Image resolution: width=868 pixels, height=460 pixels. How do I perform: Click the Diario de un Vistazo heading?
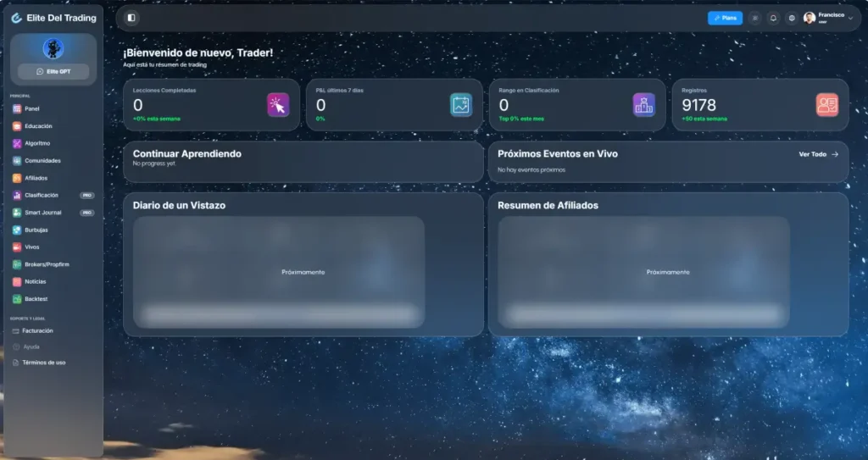coord(179,205)
